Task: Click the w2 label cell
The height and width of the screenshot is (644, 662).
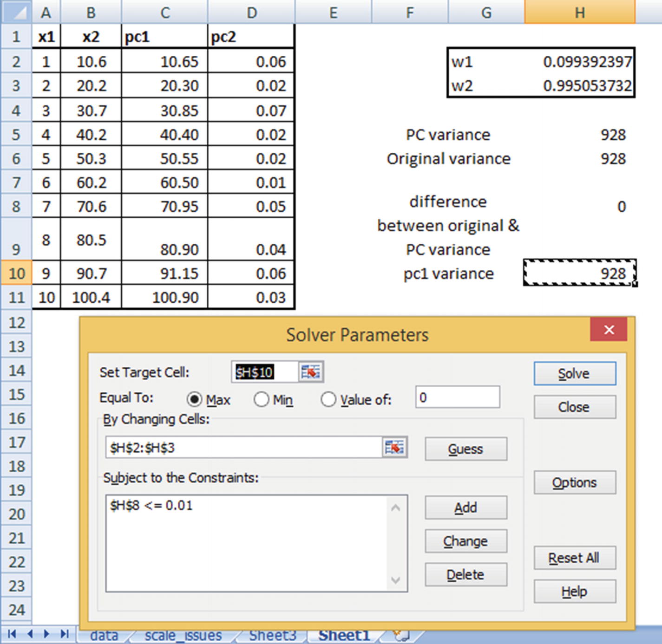Action: pyautogui.click(x=486, y=85)
